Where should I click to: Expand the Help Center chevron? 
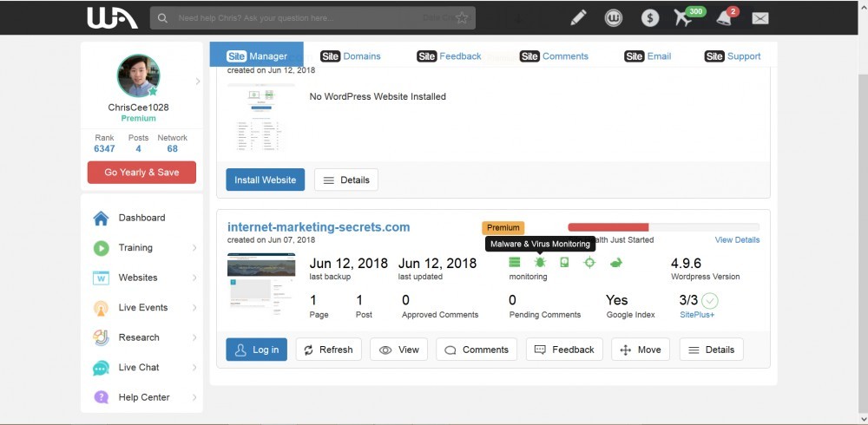tap(194, 397)
